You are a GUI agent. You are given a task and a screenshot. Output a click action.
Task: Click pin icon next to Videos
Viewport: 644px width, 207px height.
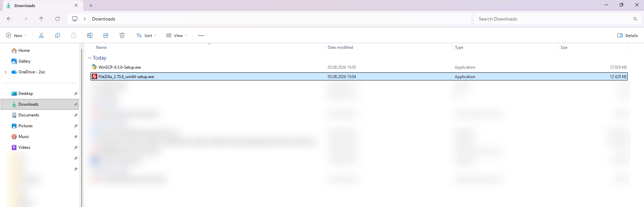point(76,147)
